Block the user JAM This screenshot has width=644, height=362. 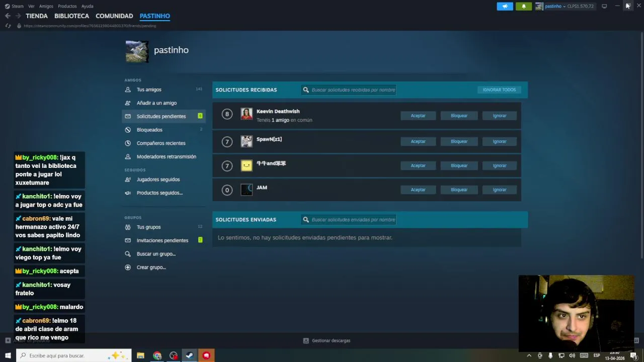tap(459, 190)
